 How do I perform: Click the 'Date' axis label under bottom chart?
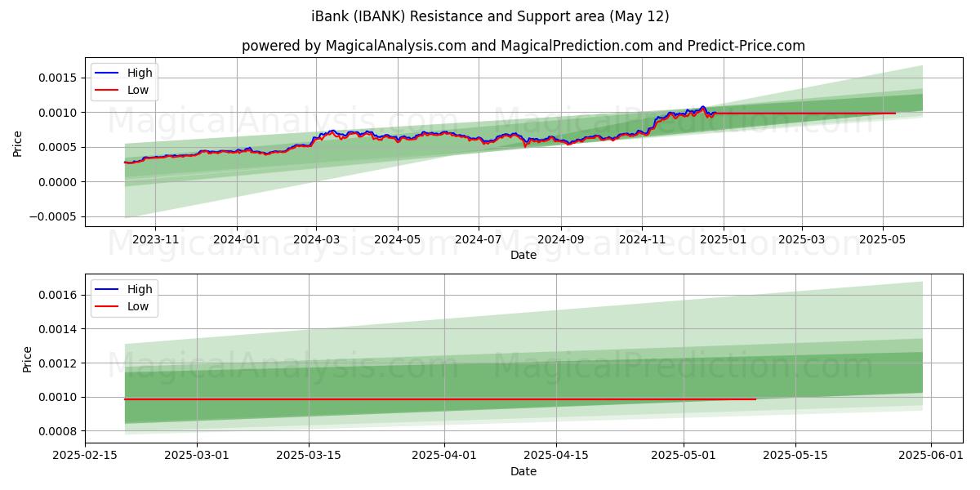(x=523, y=472)
